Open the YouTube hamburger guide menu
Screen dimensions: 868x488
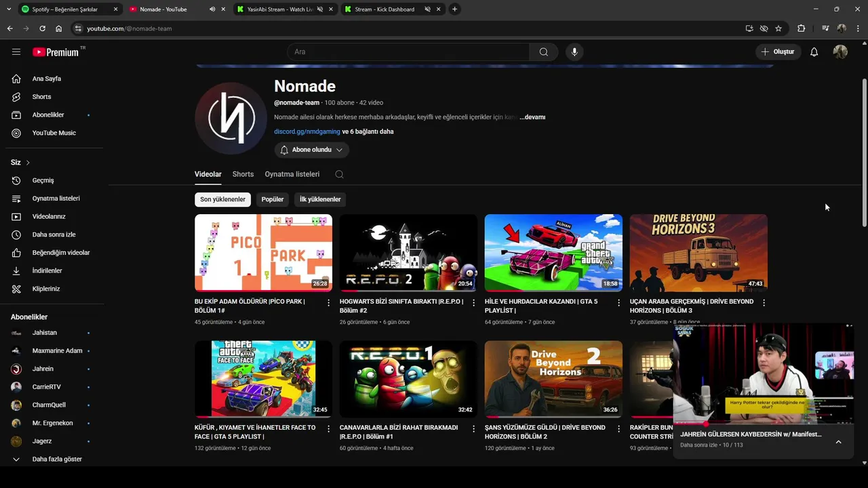[16, 52]
